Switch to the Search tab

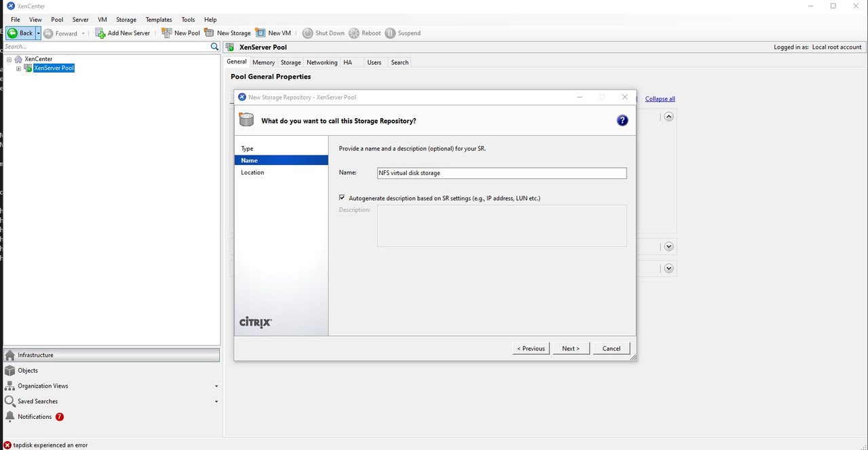pyautogui.click(x=400, y=62)
